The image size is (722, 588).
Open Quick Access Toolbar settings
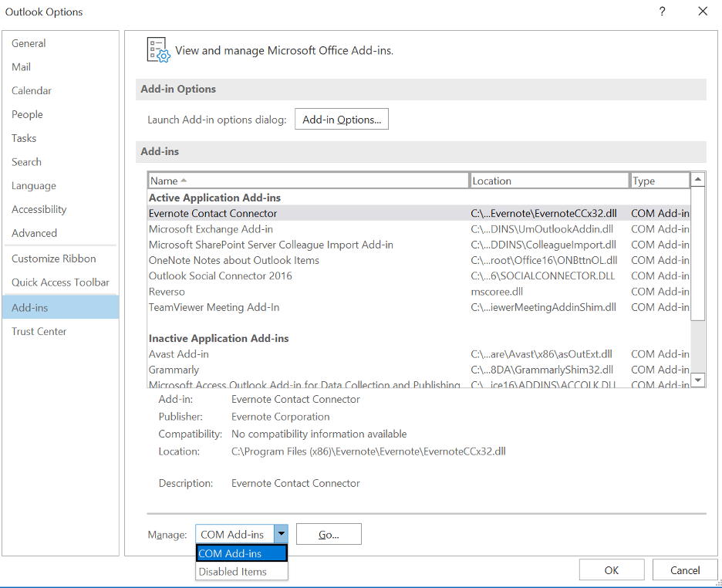pos(60,282)
